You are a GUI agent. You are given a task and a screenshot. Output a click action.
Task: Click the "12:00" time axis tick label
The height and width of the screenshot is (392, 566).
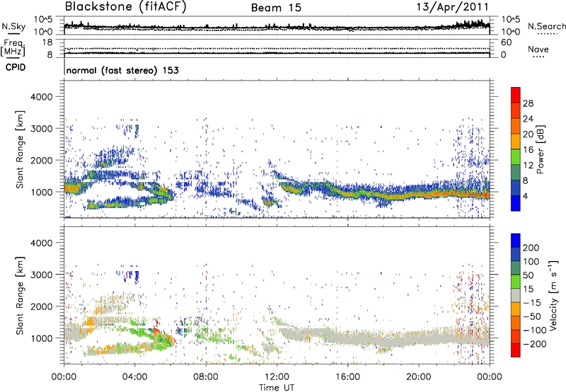(x=277, y=377)
